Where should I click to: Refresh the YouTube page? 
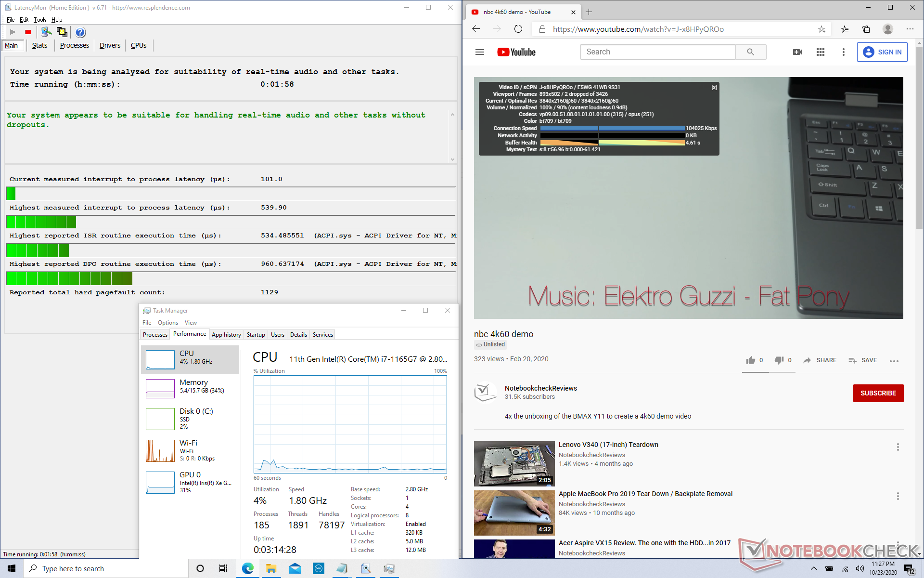[518, 29]
